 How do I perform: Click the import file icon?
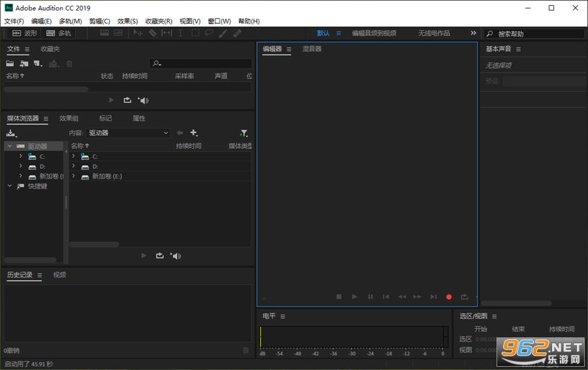coord(24,64)
